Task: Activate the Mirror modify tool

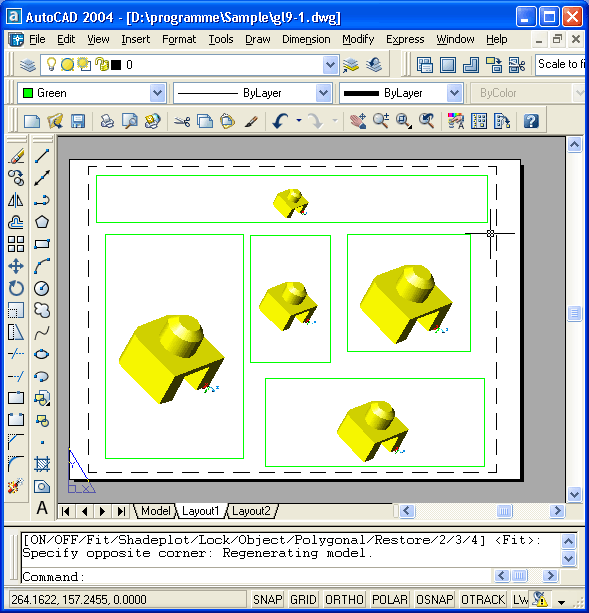Action: click(16, 200)
